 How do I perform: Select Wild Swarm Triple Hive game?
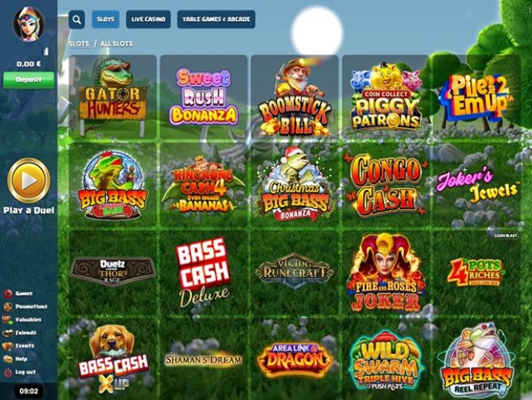tap(386, 360)
